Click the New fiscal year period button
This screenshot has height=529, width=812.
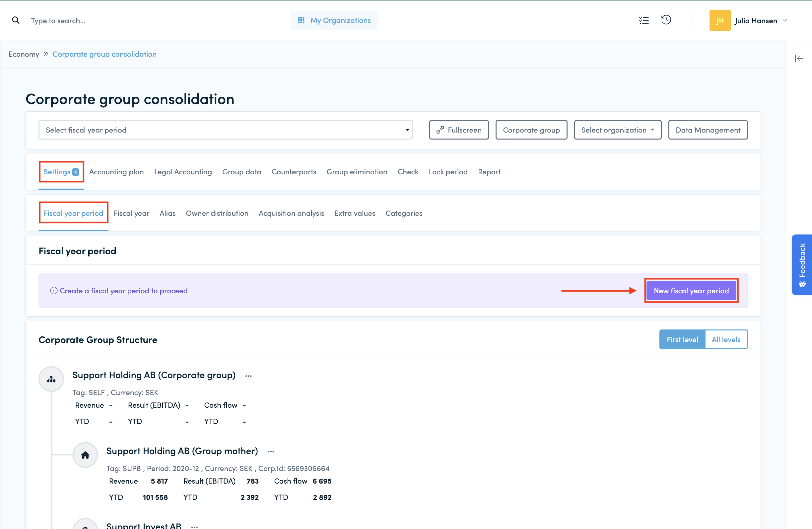tap(691, 291)
